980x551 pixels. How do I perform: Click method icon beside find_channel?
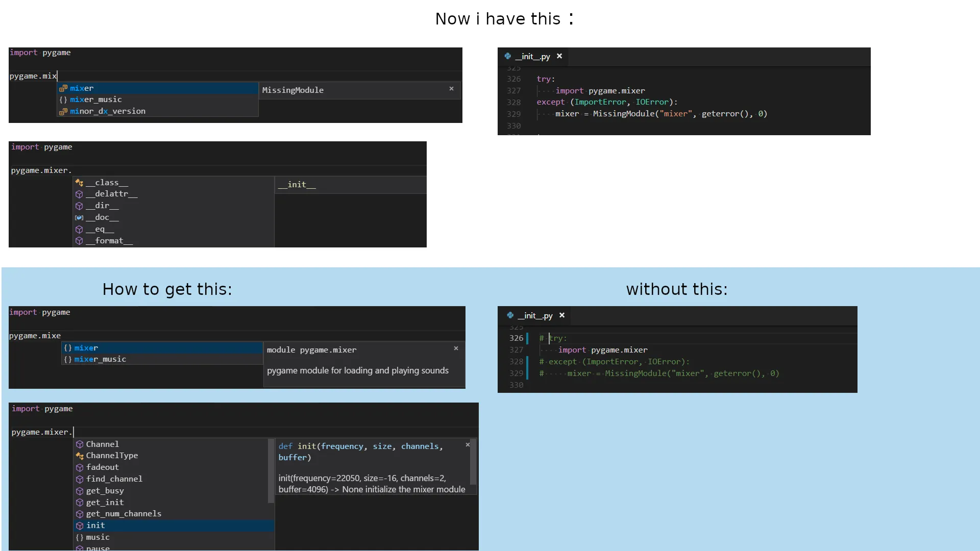(80, 480)
